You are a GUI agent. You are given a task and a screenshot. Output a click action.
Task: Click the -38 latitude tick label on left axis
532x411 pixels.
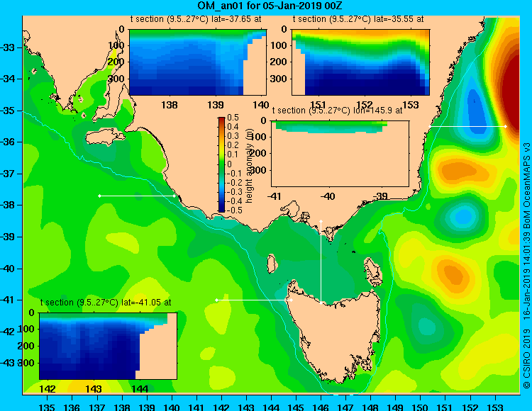8,205
